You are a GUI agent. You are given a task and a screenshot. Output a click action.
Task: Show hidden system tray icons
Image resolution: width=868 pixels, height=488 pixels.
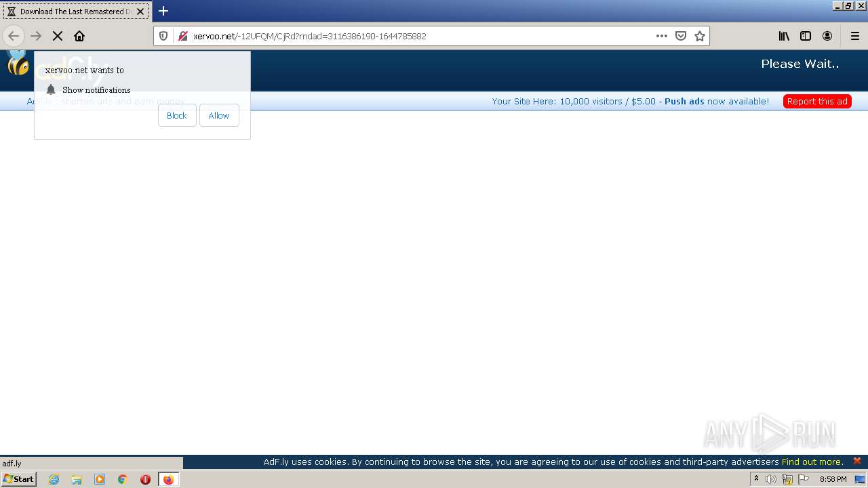(x=756, y=479)
